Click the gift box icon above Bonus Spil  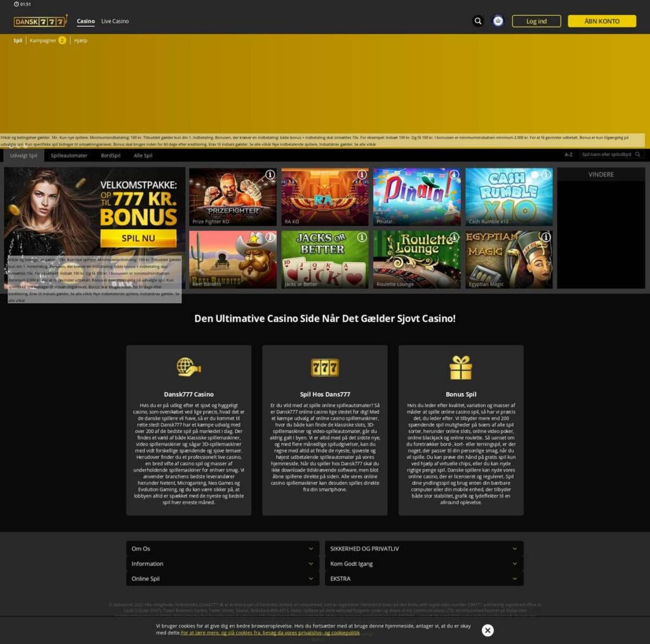point(461,367)
